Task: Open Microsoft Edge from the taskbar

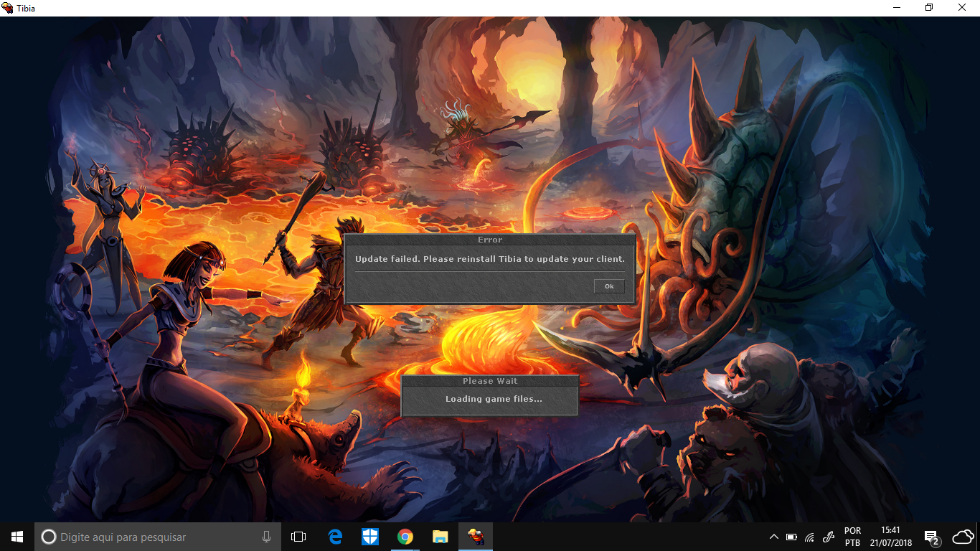Action: [x=335, y=537]
